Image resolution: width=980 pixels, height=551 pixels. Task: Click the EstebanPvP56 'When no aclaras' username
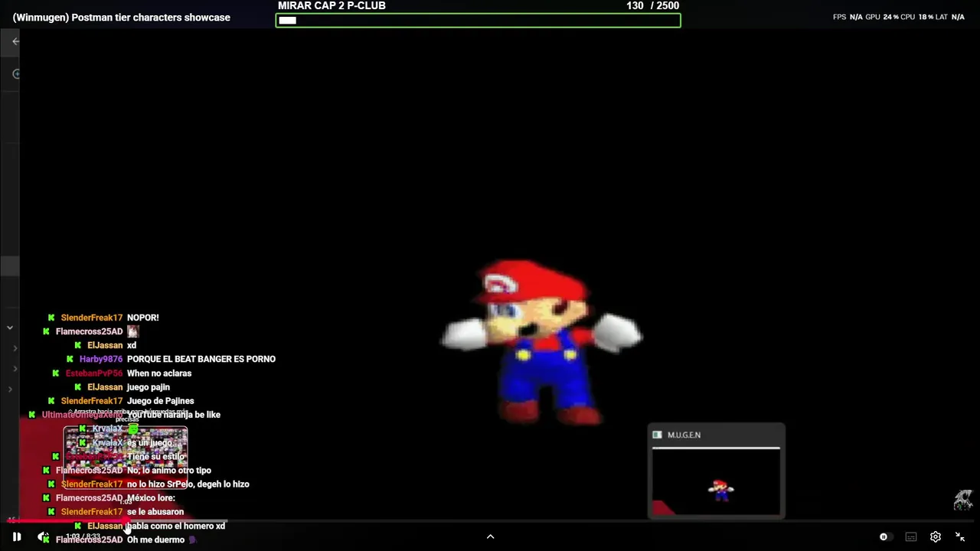[94, 373]
